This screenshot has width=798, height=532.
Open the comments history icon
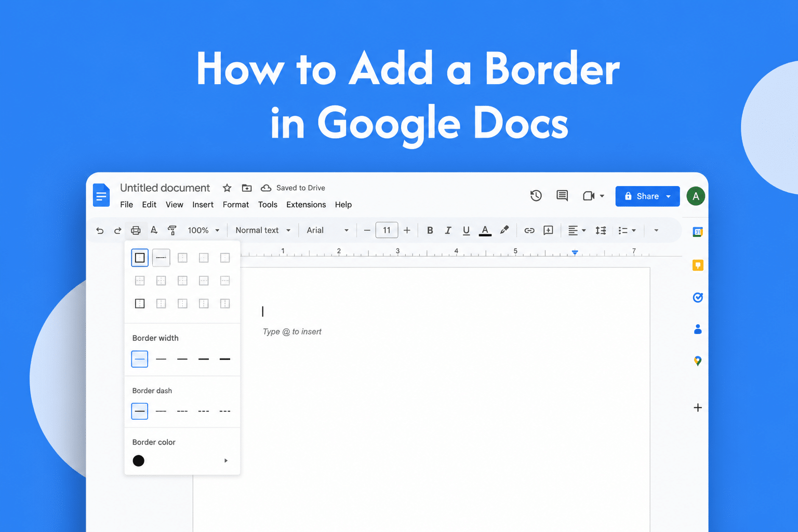[x=562, y=196]
